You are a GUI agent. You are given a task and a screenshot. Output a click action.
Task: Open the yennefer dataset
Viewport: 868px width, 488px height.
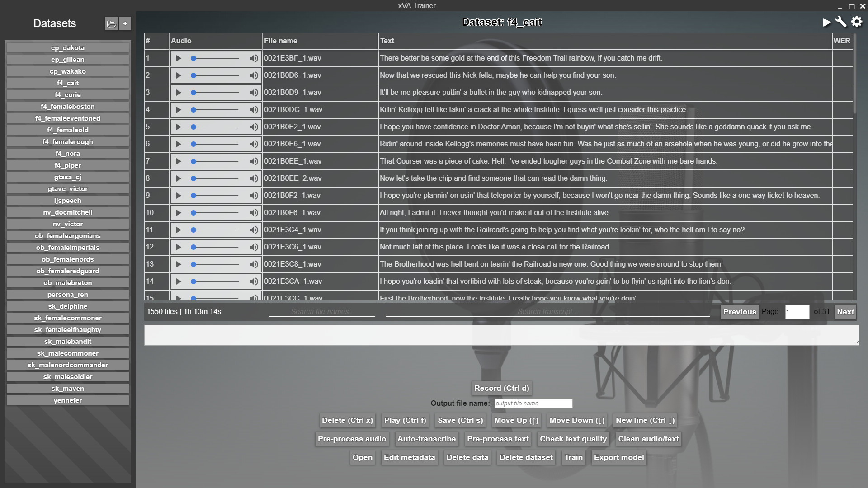(68, 400)
